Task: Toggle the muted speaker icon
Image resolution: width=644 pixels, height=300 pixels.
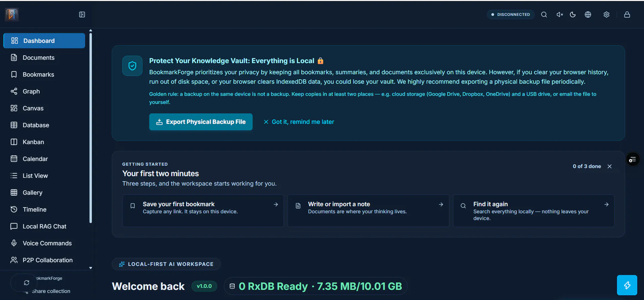Action: [x=560, y=15]
